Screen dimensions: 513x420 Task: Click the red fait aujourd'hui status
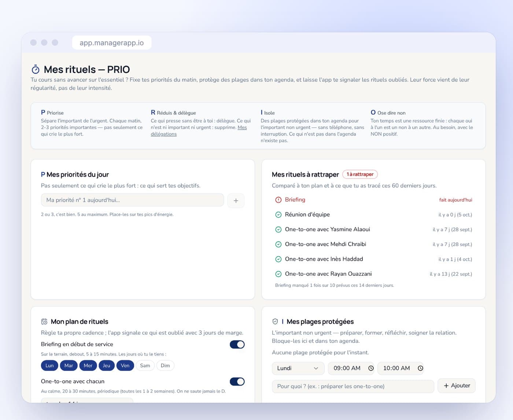(455, 200)
